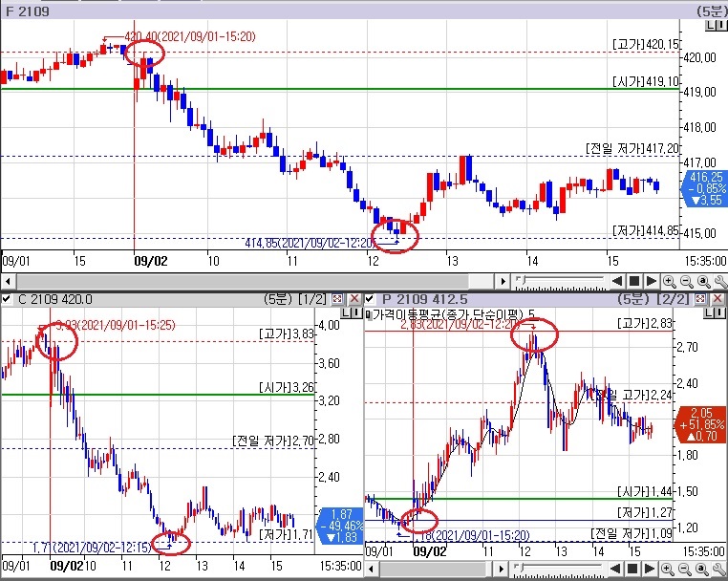Open wrench settings in P 2109 chart toolbar
Viewport: 728px width, 581px height.
click(x=719, y=569)
